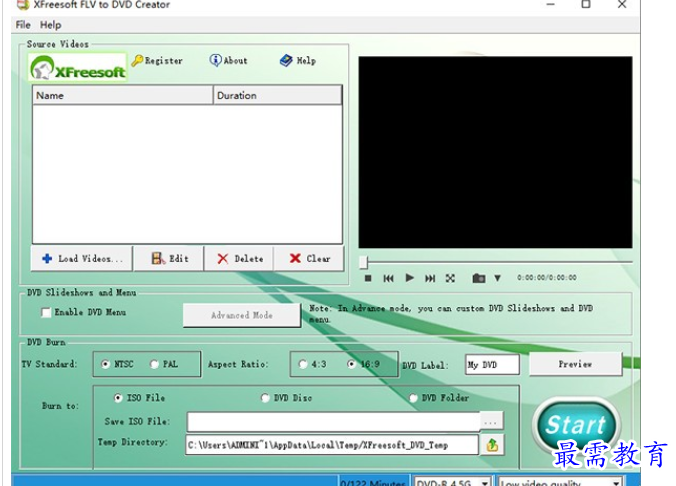
Task: Click Load Videos button
Action: pyautogui.click(x=82, y=259)
